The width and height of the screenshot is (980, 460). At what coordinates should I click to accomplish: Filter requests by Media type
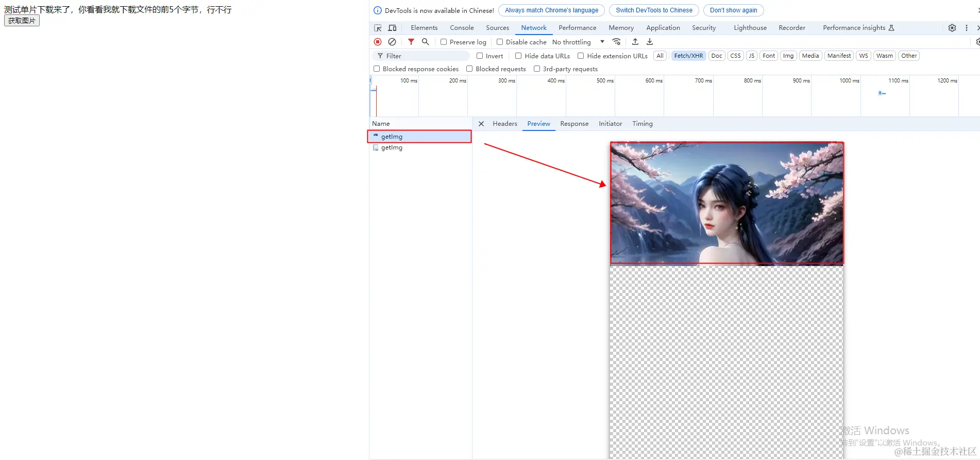[810, 56]
